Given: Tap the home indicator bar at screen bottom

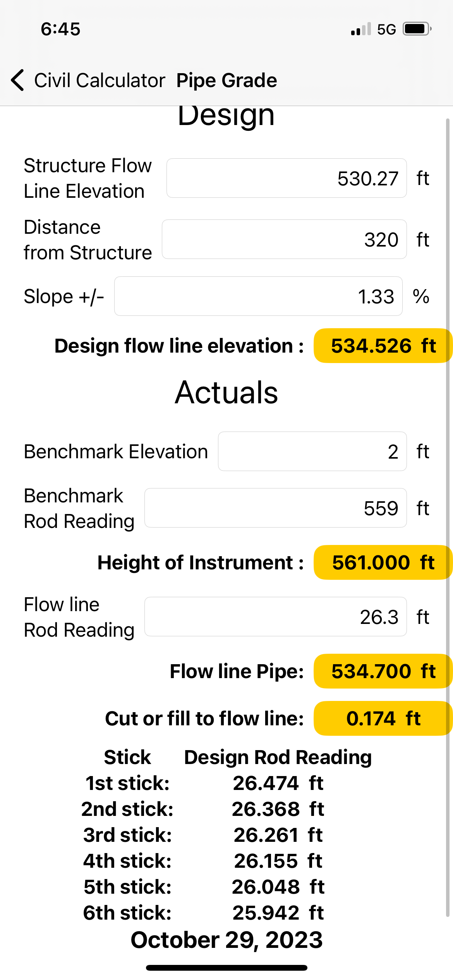Looking at the screenshot, I should tap(226, 967).
